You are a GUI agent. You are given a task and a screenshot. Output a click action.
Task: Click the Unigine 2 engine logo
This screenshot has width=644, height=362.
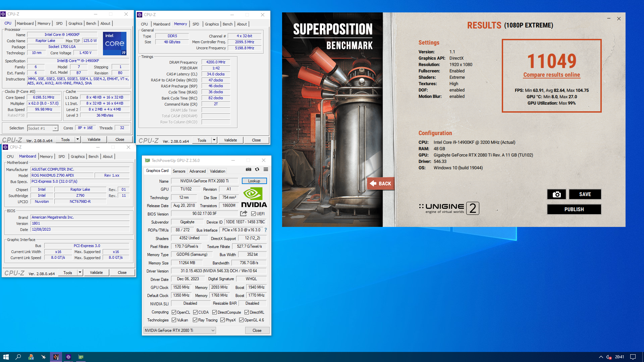coord(449,208)
